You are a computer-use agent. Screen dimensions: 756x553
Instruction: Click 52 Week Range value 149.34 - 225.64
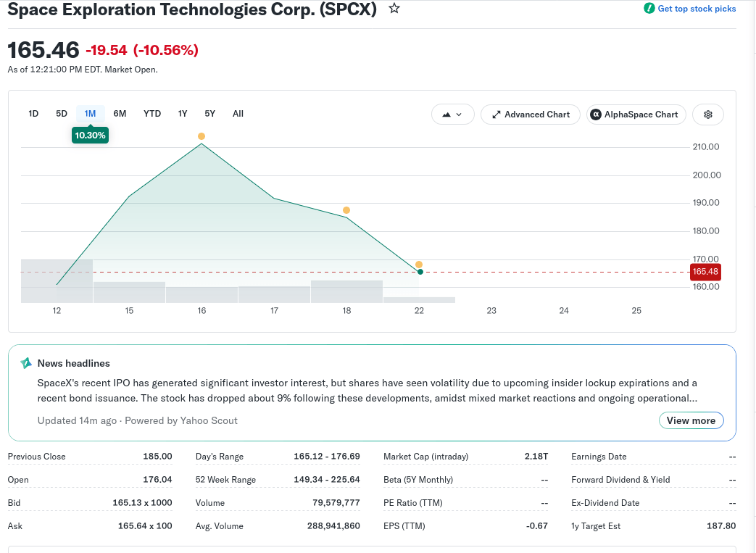click(x=327, y=480)
